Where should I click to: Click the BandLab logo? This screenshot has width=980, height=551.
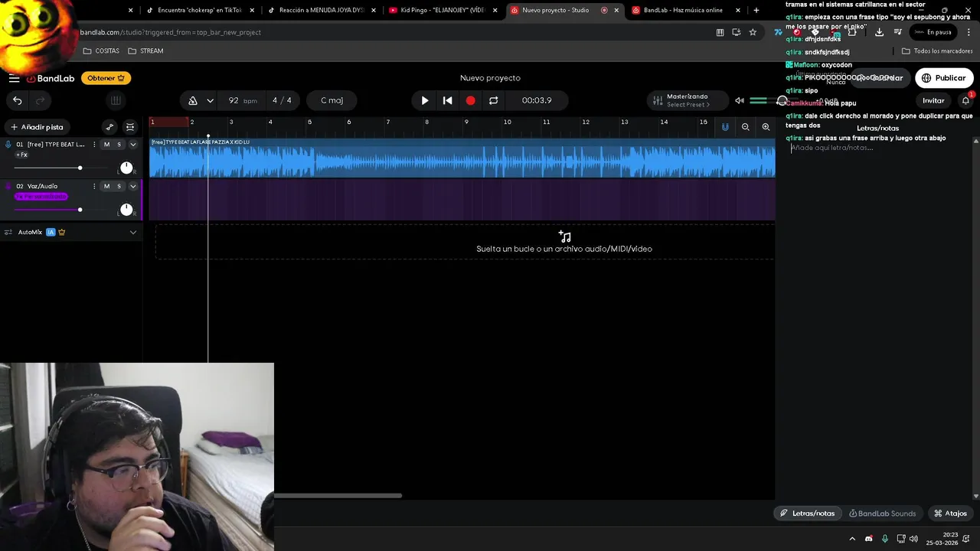pyautogui.click(x=51, y=78)
